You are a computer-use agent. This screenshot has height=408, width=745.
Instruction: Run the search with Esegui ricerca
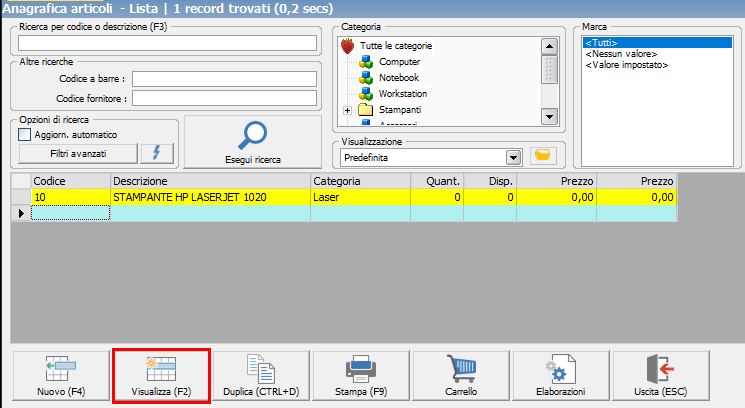coord(253,142)
